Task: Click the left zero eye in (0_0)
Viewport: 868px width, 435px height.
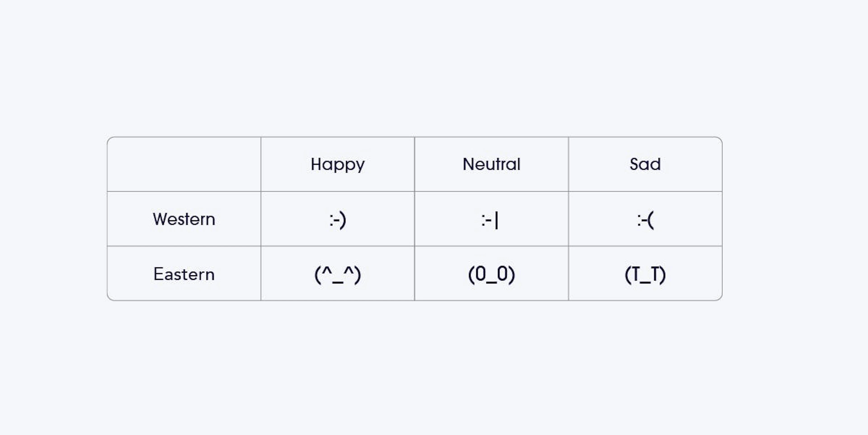Action: tap(481, 274)
